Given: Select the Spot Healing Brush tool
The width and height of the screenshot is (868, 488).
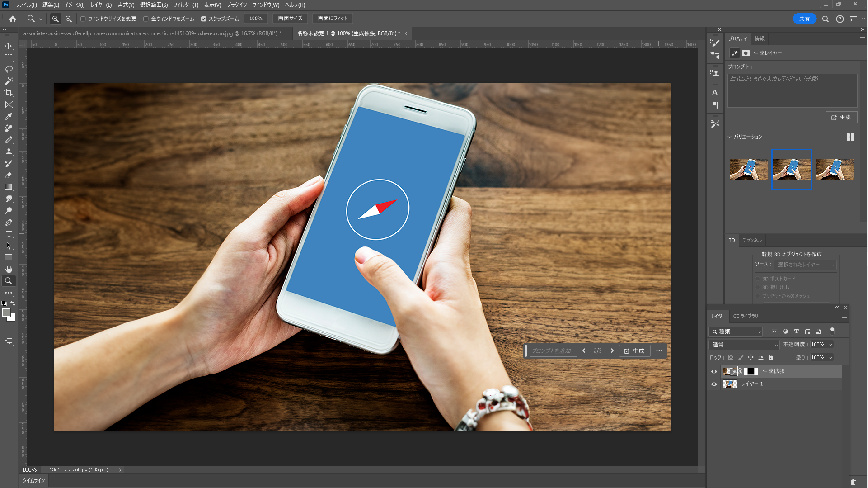Looking at the screenshot, I should [x=9, y=128].
